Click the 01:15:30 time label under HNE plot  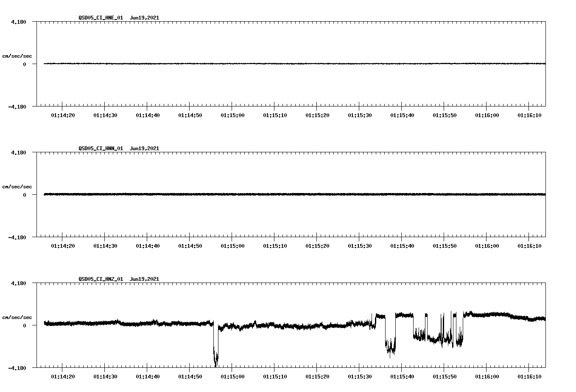pos(360,115)
